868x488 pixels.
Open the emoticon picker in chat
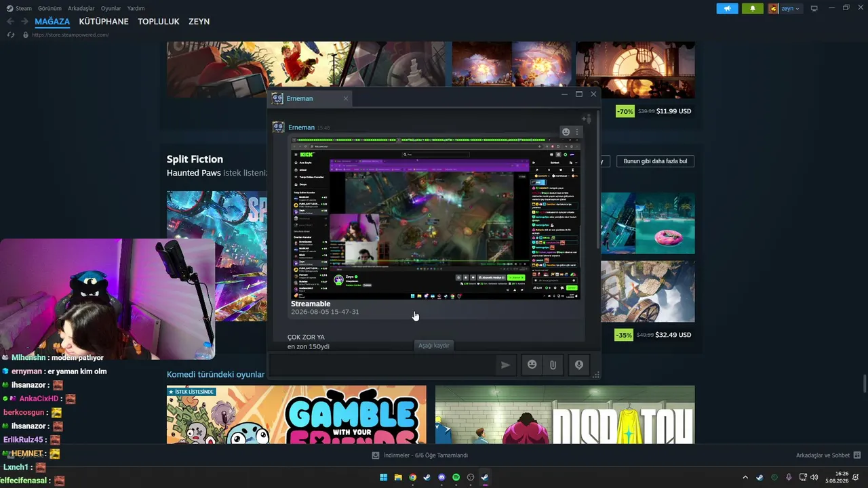click(x=532, y=365)
